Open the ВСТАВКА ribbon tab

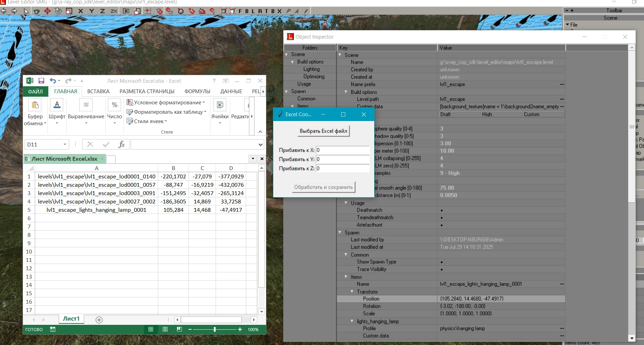(x=98, y=91)
